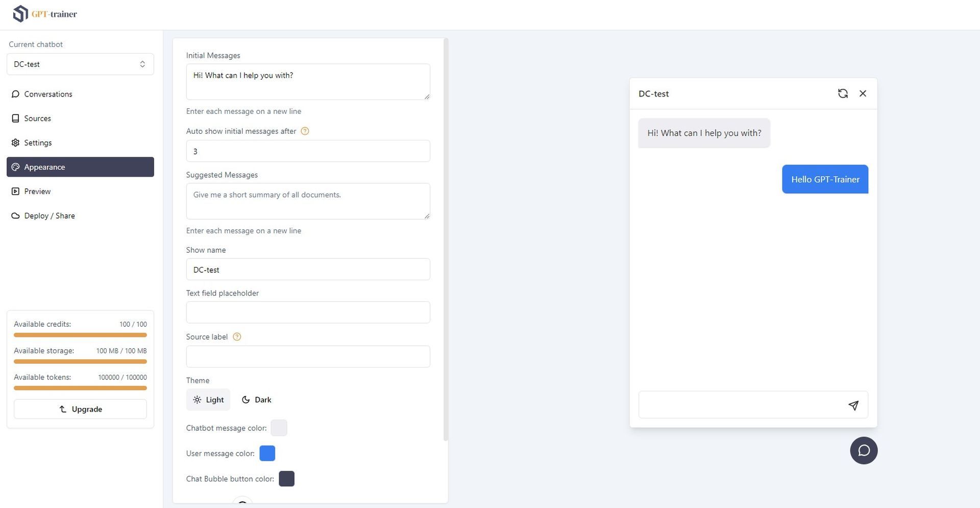Click the help icon beside Source label

(x=237, y=337)
